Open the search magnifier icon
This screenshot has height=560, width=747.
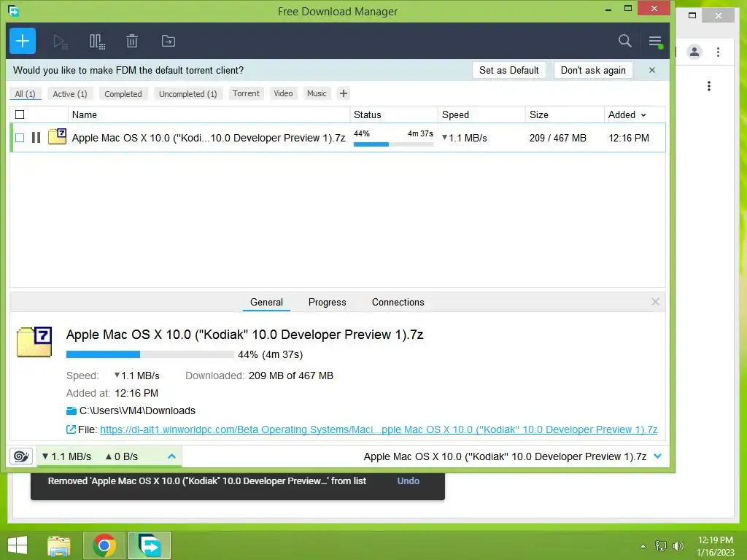point(625,41)
